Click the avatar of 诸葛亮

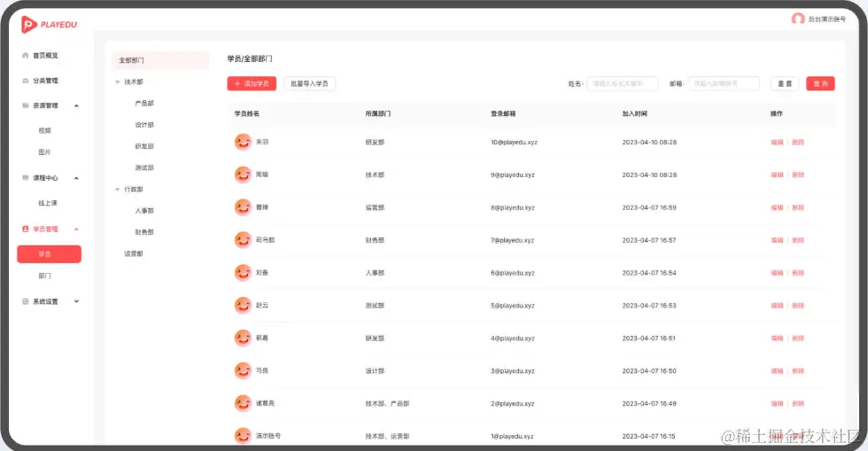[243, 403]
